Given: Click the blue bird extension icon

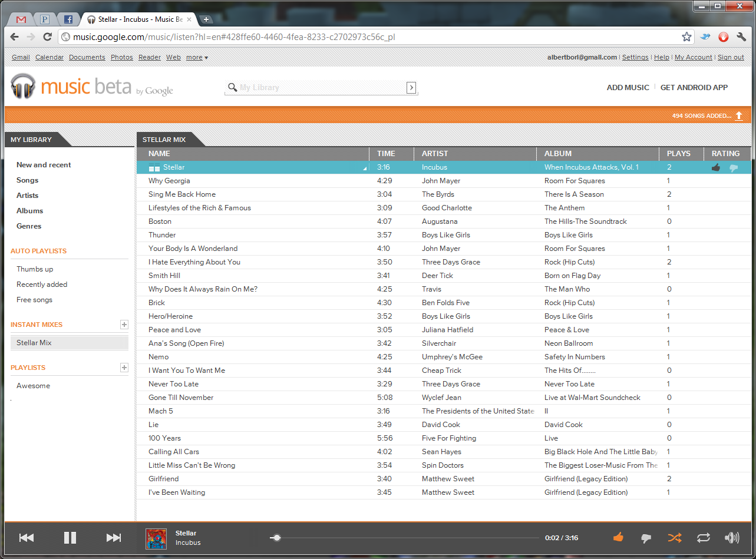Looking at the screenshot, I should 705,37.
